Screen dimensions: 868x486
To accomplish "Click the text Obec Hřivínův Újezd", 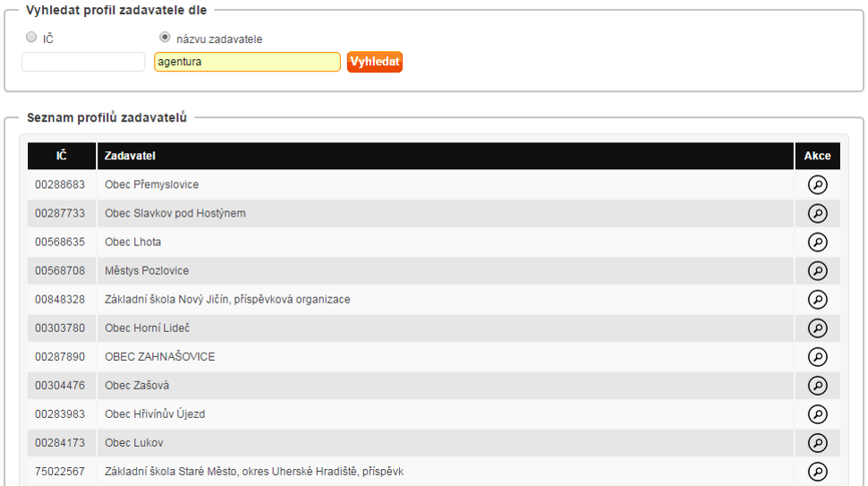I will (155, 414).
